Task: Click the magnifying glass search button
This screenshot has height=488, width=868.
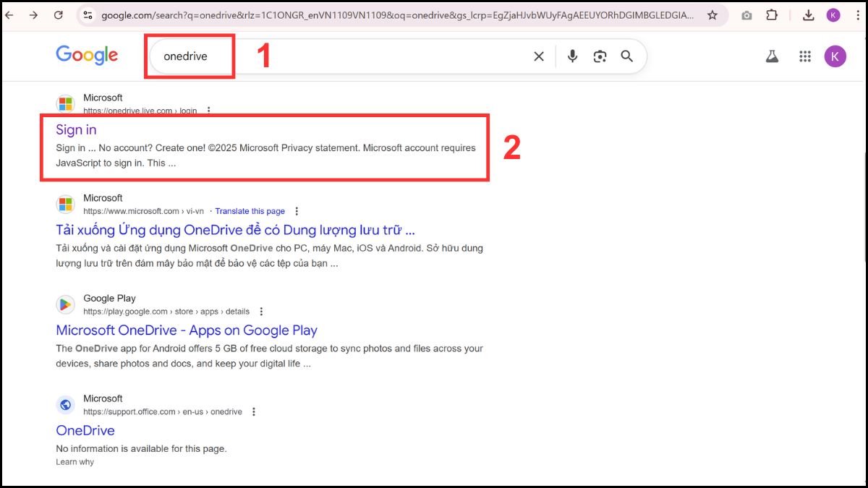Action: (x=627, y=56)
